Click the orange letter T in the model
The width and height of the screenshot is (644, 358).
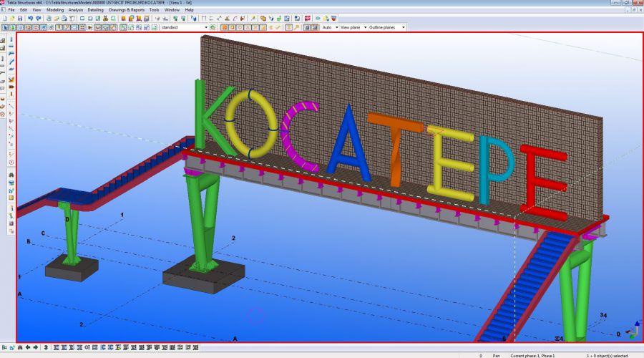pos(395,150)
